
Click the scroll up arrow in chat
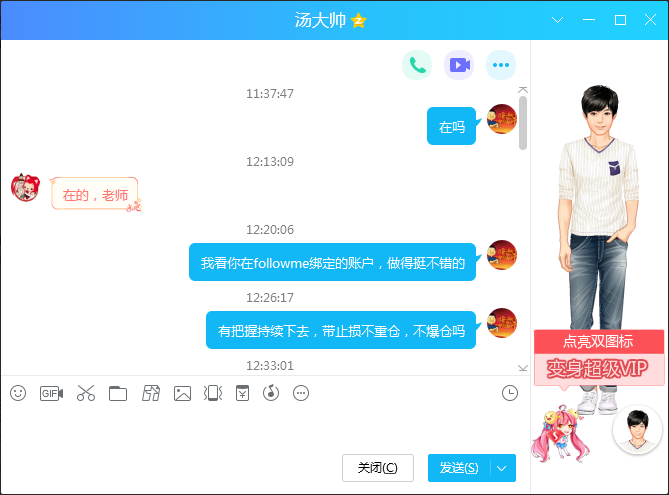tap(523, 90)
